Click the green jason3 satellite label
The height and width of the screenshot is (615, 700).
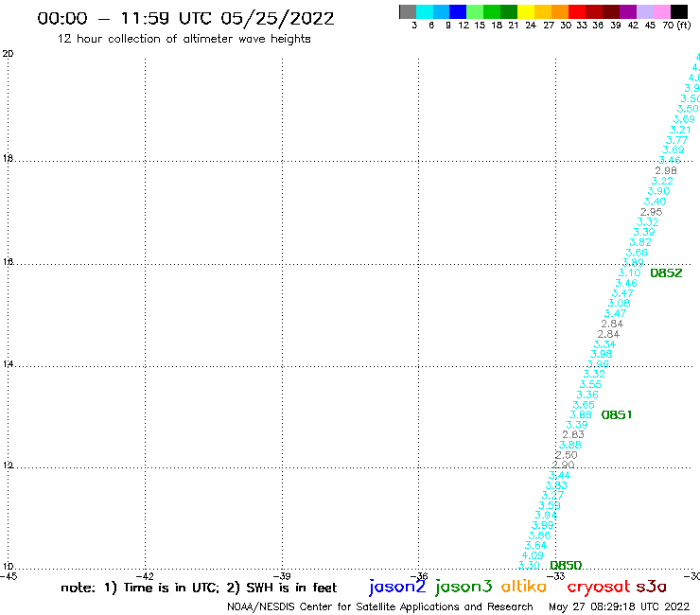coord(464,587)
